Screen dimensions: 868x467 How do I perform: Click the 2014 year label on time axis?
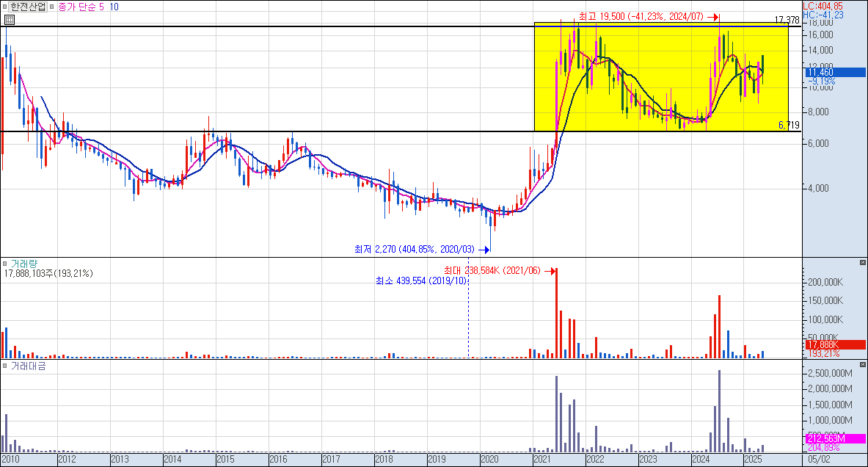[172, 459]
